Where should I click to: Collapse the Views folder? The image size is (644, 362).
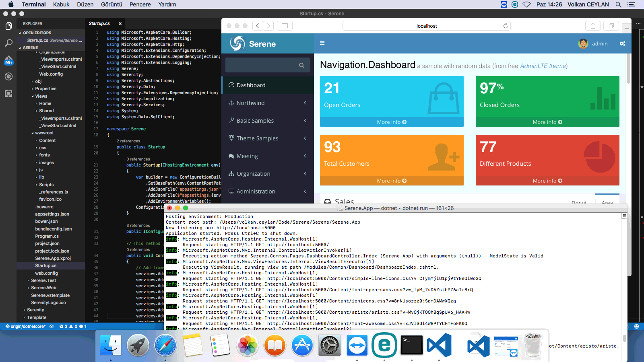click(x=41, y=96)
